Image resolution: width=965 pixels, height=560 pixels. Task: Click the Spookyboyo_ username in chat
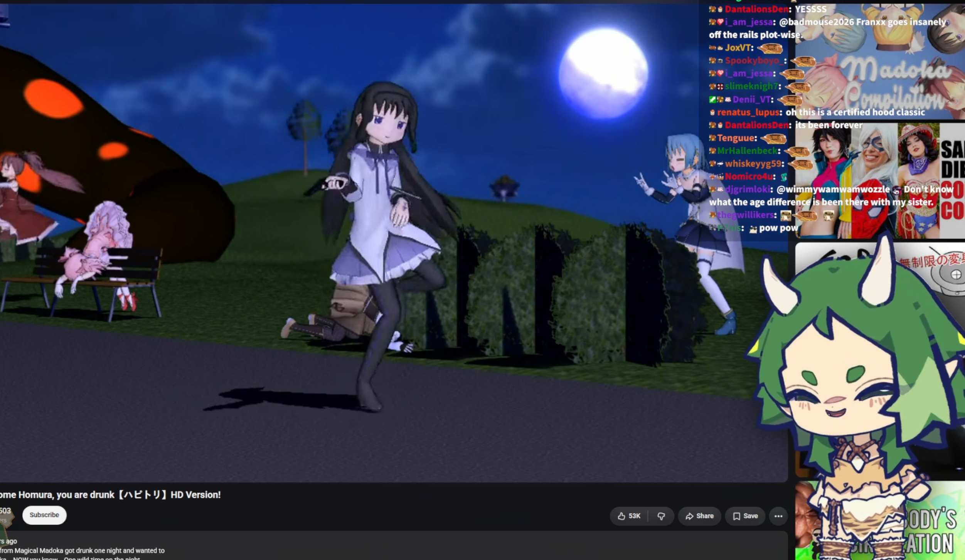pyautogui.click(x=754, y=61)
